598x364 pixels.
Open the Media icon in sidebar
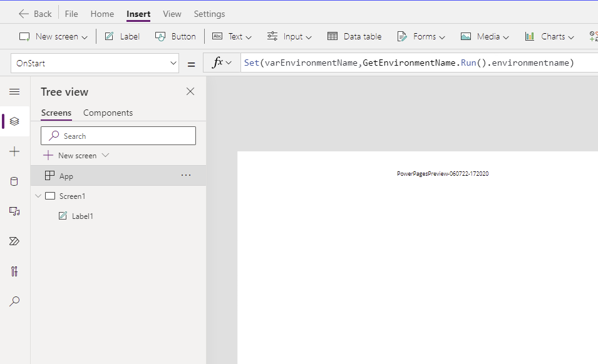[x=14, y=211]
